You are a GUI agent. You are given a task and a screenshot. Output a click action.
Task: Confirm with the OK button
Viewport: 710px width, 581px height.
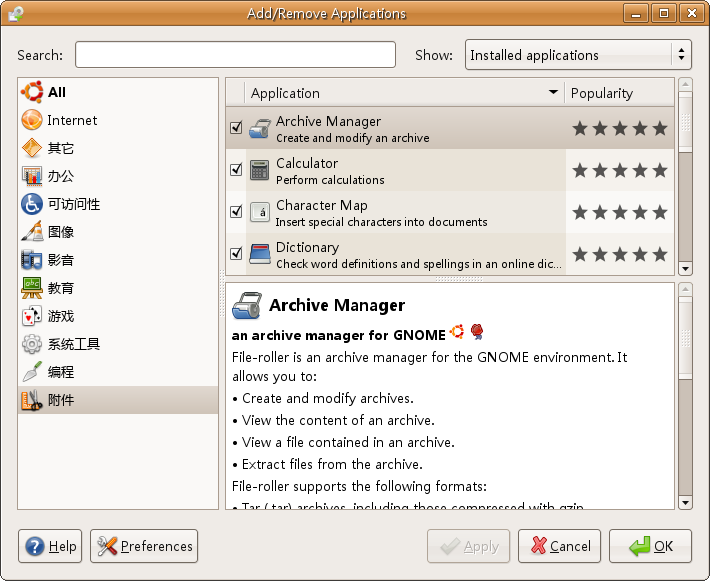pos(650,546)
